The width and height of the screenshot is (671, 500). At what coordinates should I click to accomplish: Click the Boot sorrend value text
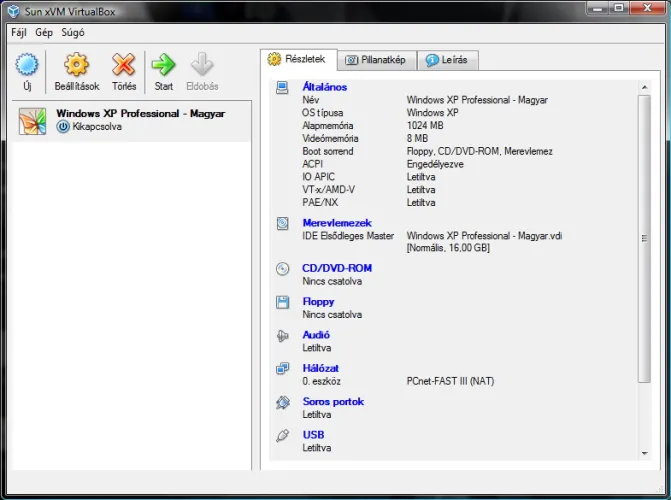click(479, 151)
